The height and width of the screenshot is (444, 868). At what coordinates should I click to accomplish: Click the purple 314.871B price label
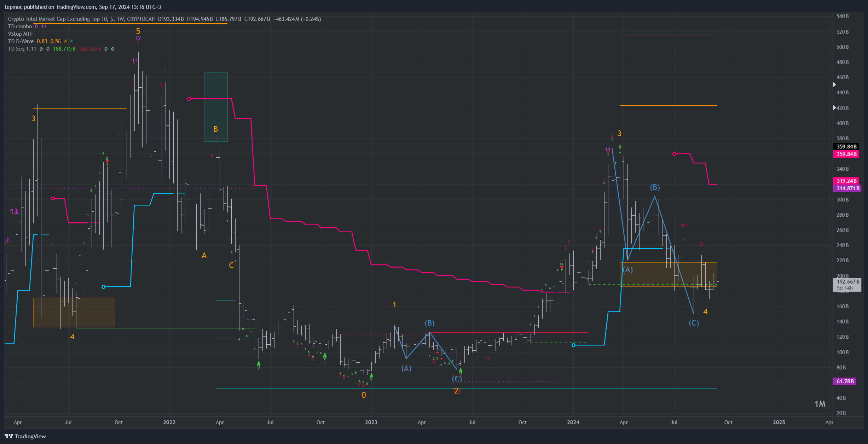[x=847, y=188]
